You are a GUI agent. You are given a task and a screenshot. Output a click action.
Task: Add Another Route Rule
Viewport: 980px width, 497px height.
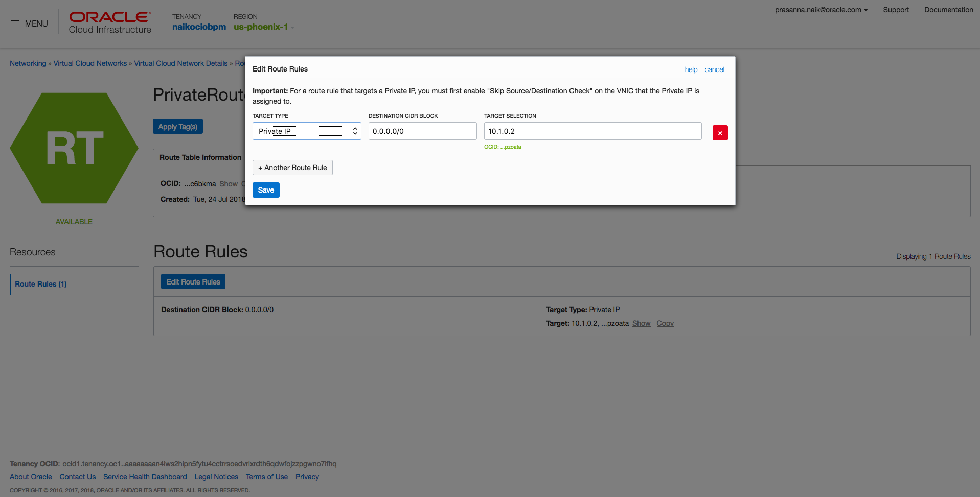coord(292,168)
